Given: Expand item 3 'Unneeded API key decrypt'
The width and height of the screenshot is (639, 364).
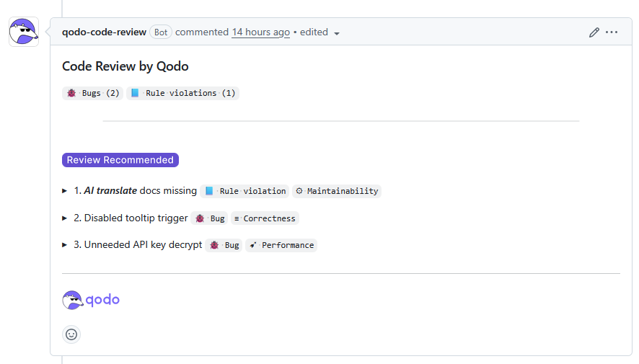Looking at the screenshot, I should [64, 245].
